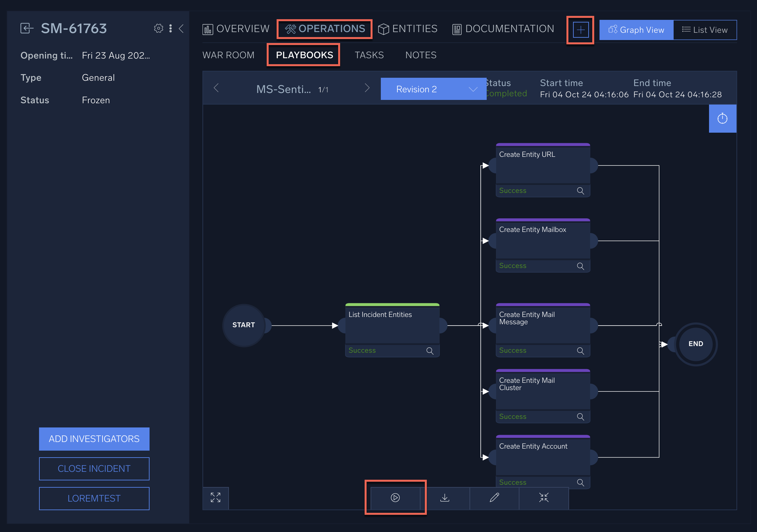The height and width of the screenshot is (532, 757).
Task: Switch to the WAR ROOM tab
Action: point(228,55)
